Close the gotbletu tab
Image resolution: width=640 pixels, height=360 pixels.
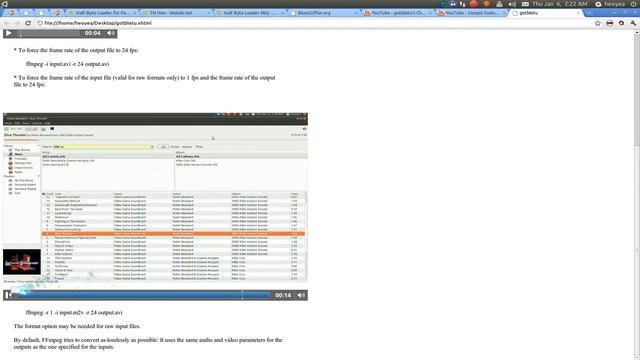pyautogui.click(x=578, y=13)
